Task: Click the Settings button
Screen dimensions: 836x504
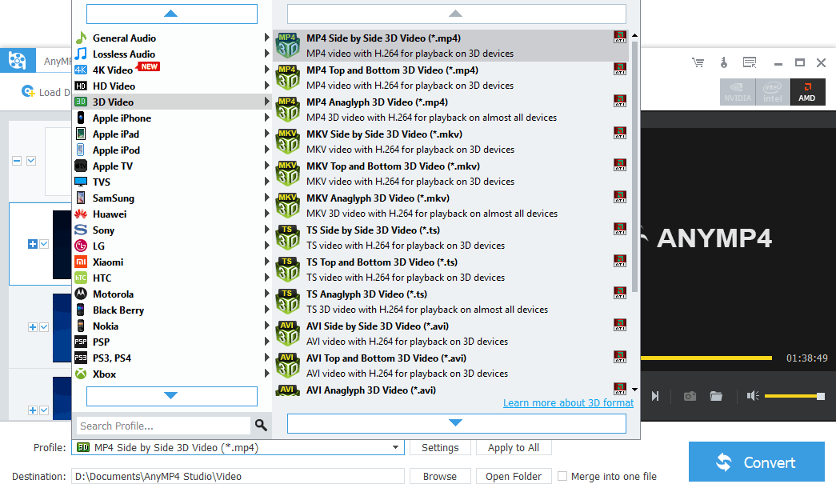Action: [440, 447]
